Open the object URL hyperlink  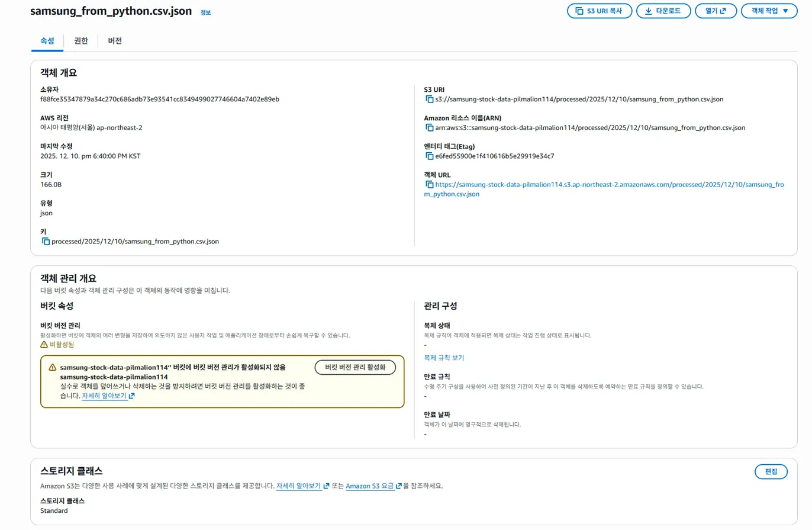[x=605, y=189]
